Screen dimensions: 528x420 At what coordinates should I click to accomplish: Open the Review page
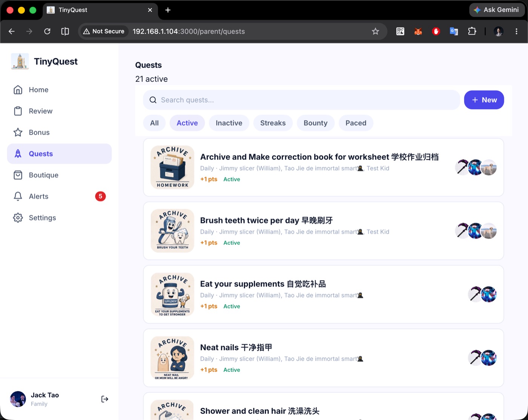59,111
